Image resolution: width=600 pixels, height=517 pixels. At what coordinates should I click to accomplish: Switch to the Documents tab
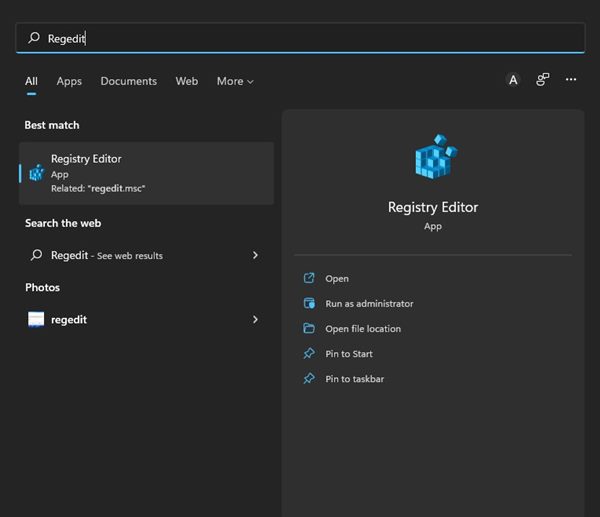click(x=129, y=81)
